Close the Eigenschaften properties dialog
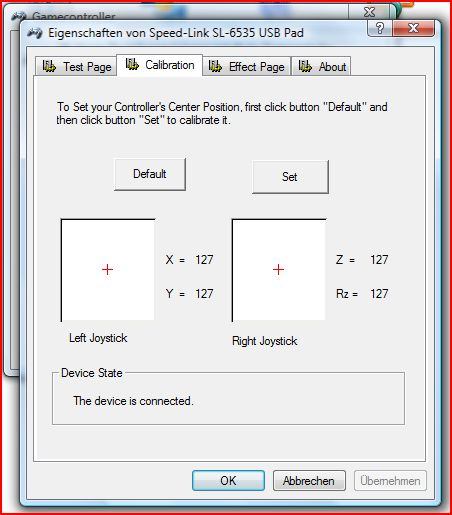The image size is (452, 515). click(x=414, y=28)
